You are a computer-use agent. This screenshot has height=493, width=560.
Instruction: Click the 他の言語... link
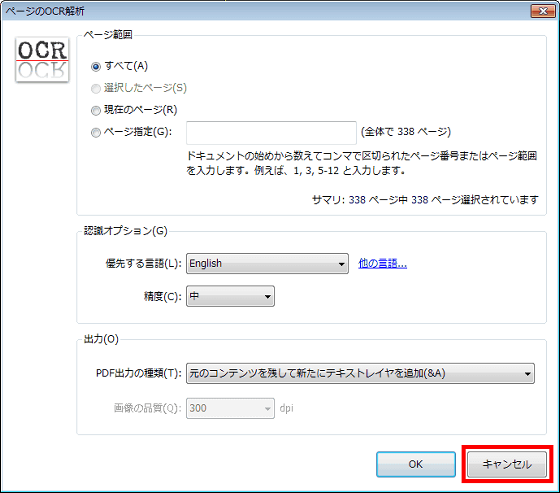click(x=382, y=264)
